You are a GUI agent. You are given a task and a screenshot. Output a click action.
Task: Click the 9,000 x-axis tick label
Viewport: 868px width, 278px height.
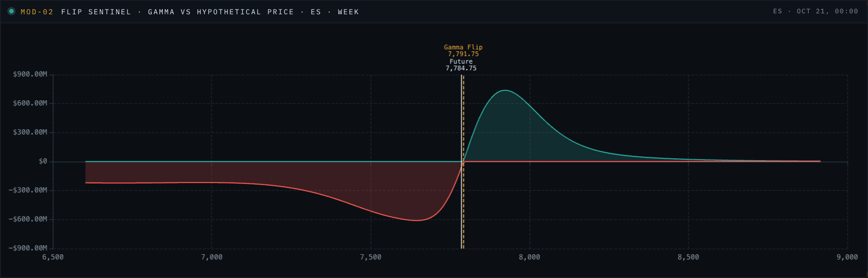848,257
